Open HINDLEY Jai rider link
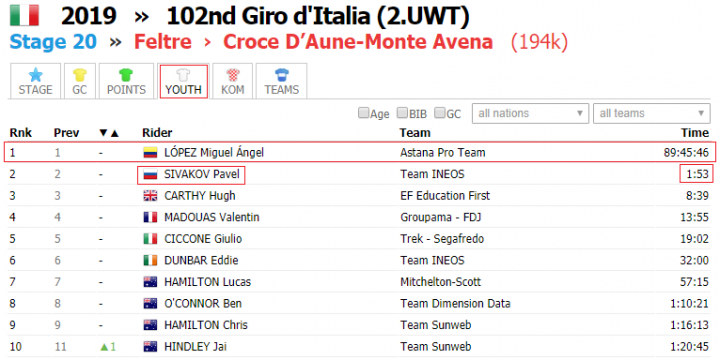 click(196, 347)
